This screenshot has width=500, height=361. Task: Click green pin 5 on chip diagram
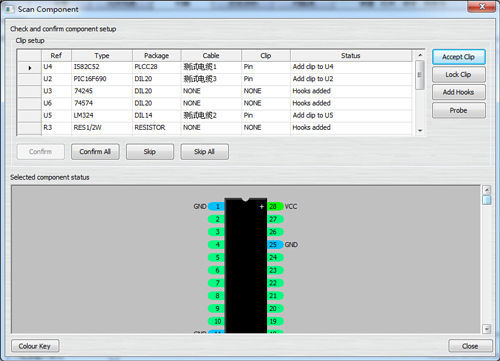click(216, 258)
